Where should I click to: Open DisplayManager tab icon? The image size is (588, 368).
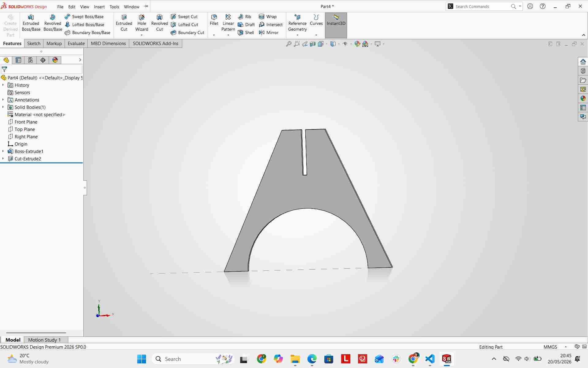(55, 60)
